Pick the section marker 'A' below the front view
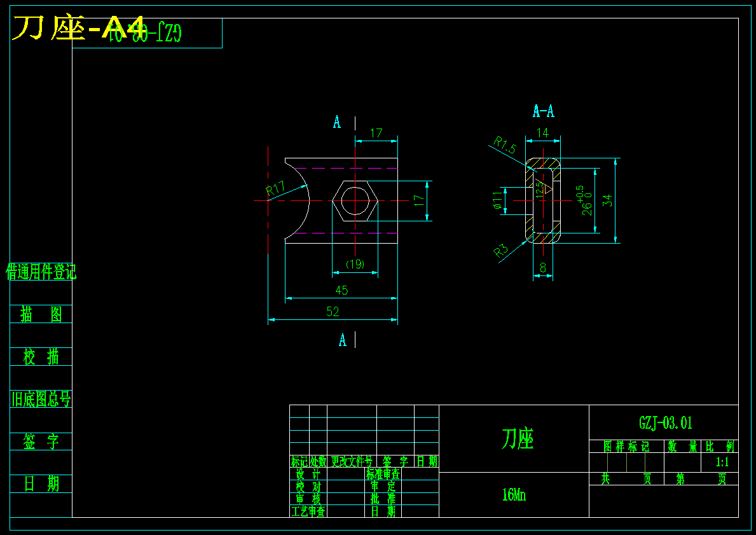The width and height of the screenshot is (756, 535). coord(342,340)
